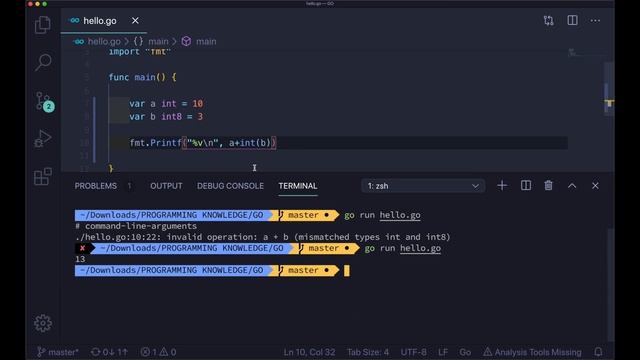Change indentation via Tab Size: 4

coord(368,352)
